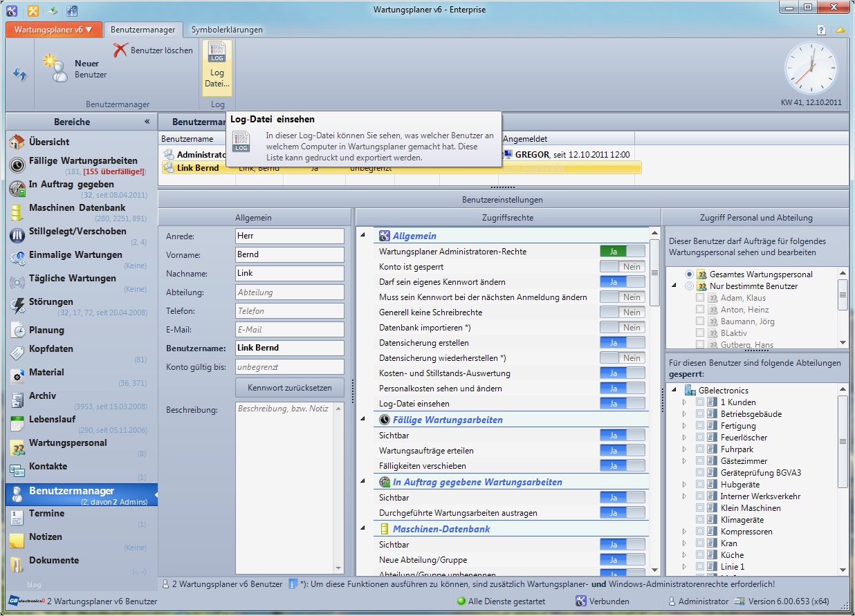Click the red X Benutzer löschen icon
Viewport: 855px width, 616px height.
[x=121, y=50]
